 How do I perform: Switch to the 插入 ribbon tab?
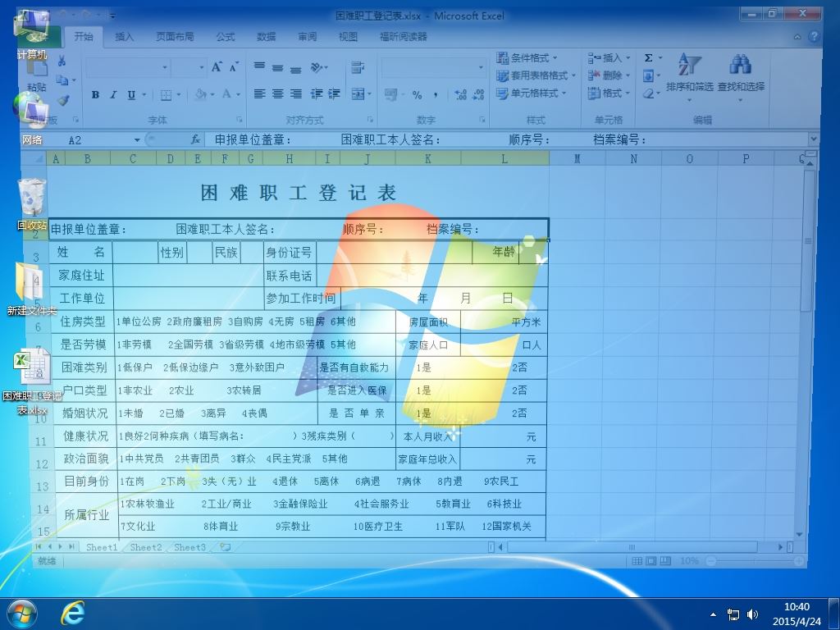coord(125,36)
